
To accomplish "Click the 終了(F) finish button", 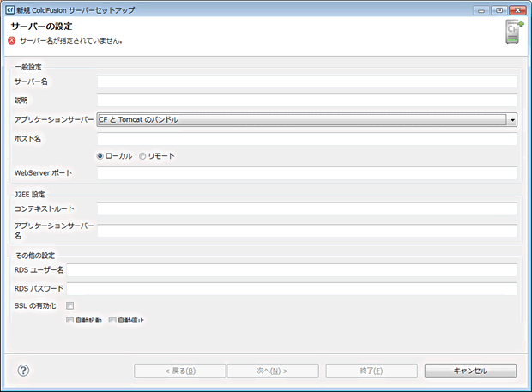I will 372,371.
